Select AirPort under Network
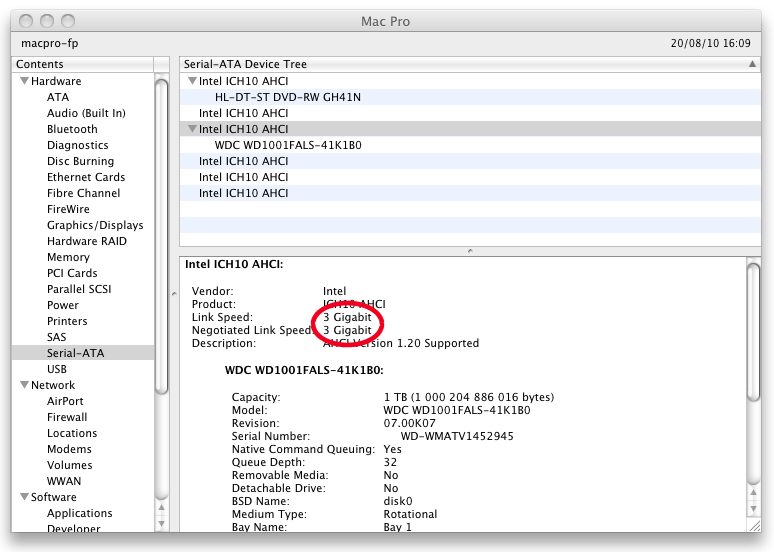Screen dimensions: 774x552 click(65, 401)
